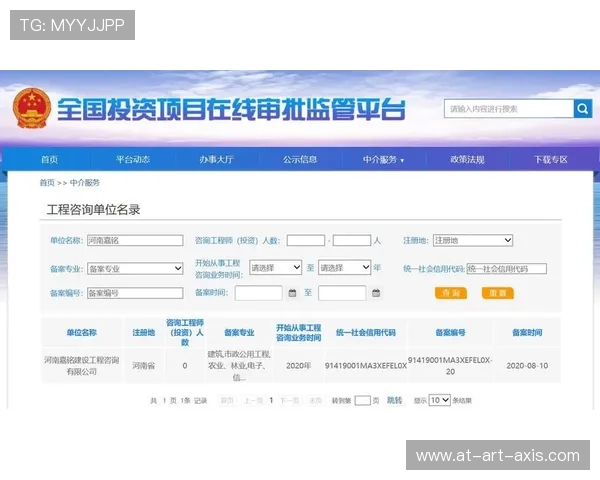Open the 首页 navigation tab
Screen dimensions: 600x480
(x=49, y=160)
